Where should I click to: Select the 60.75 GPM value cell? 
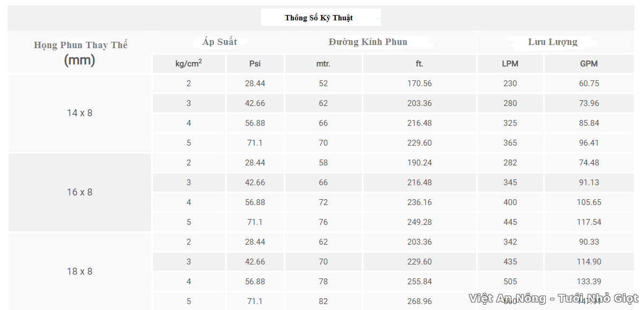click(x=589, y=84)
